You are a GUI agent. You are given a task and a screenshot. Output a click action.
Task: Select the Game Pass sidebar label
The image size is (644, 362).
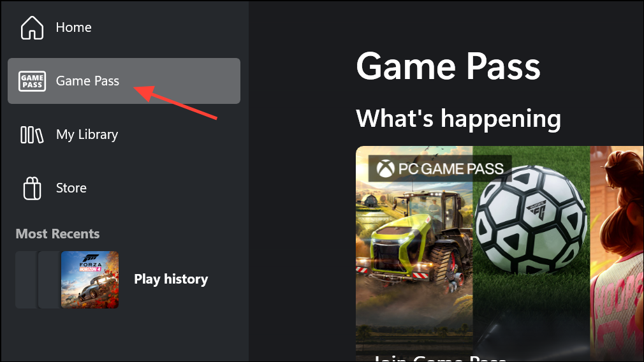click(87, 81)
